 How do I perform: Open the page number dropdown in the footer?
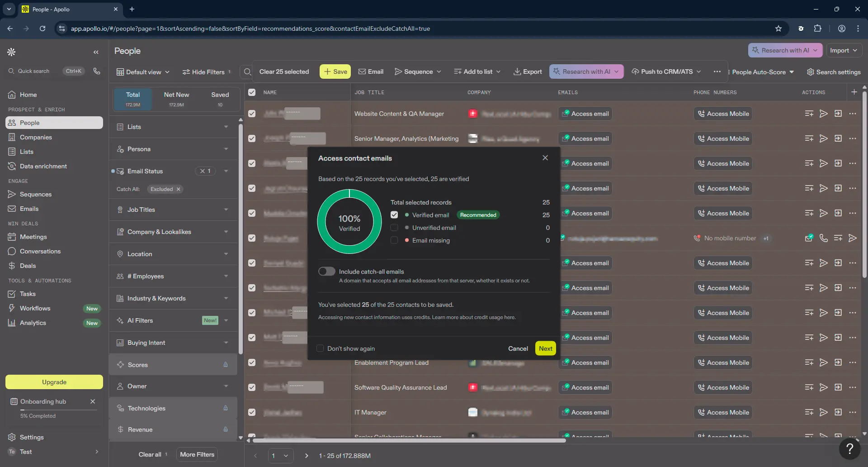(280, 456)
